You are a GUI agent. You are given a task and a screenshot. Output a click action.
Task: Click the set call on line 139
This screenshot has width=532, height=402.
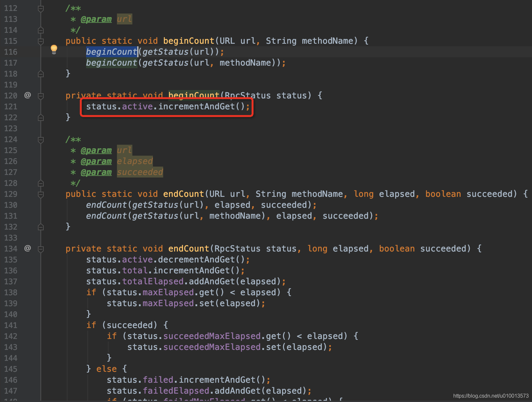point(207,303)
